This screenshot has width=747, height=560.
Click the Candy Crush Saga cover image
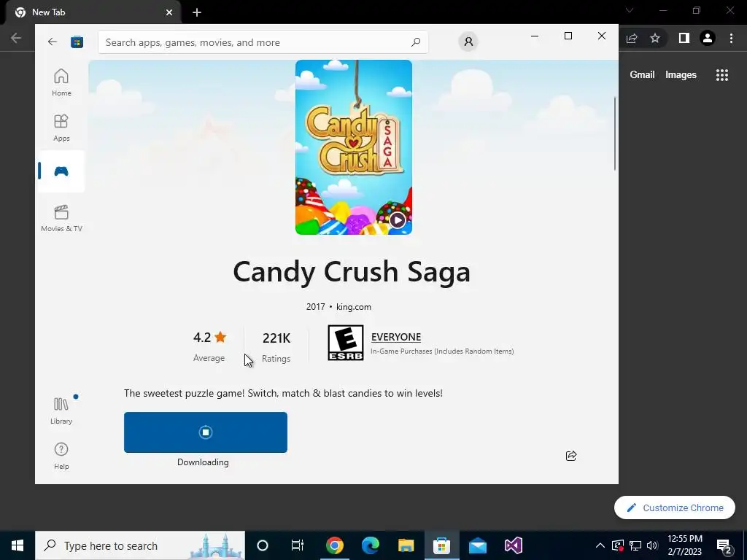click(x=354, y=147)
